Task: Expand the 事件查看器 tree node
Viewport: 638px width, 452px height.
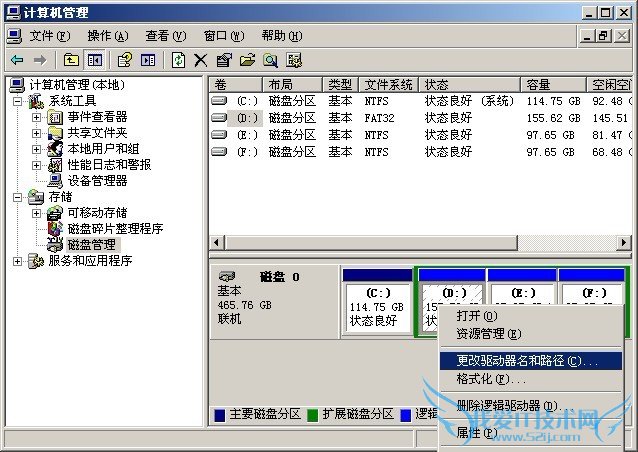Action: point(37,117)
